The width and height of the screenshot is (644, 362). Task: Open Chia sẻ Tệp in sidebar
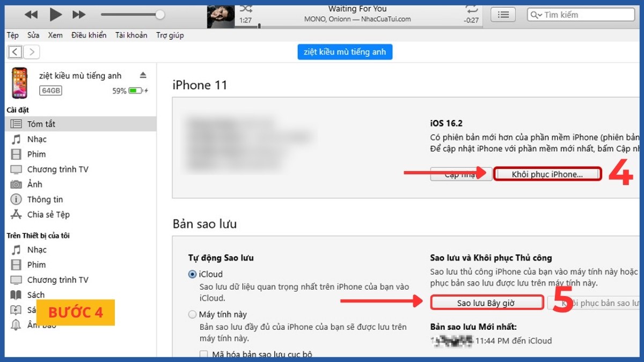tap(48, 215)
